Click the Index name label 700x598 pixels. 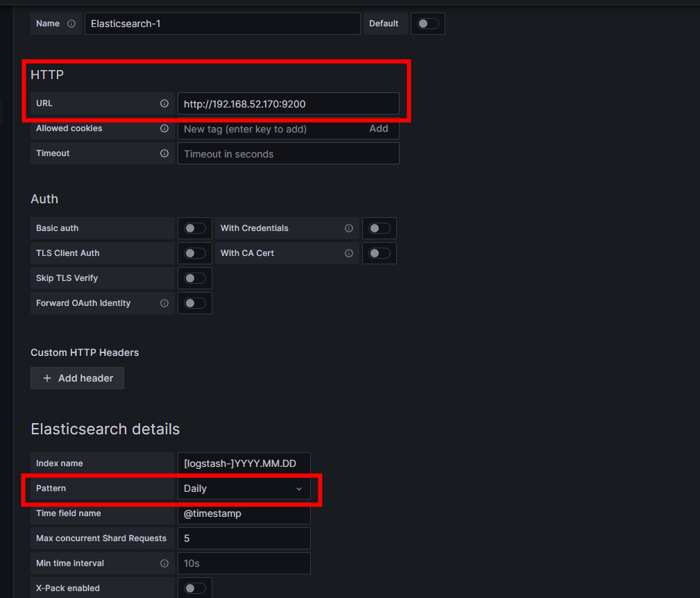coord(60,463)
